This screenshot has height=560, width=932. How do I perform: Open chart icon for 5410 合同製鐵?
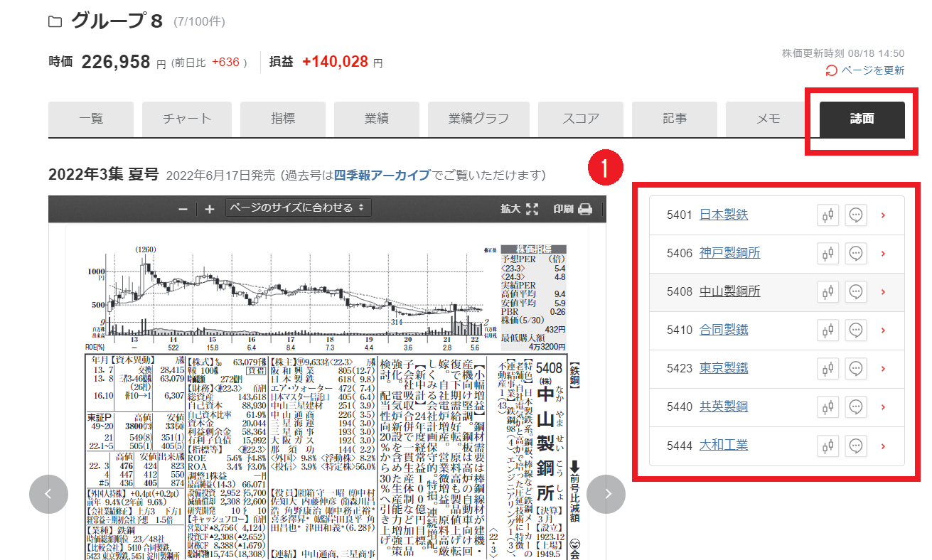[827, 330]
